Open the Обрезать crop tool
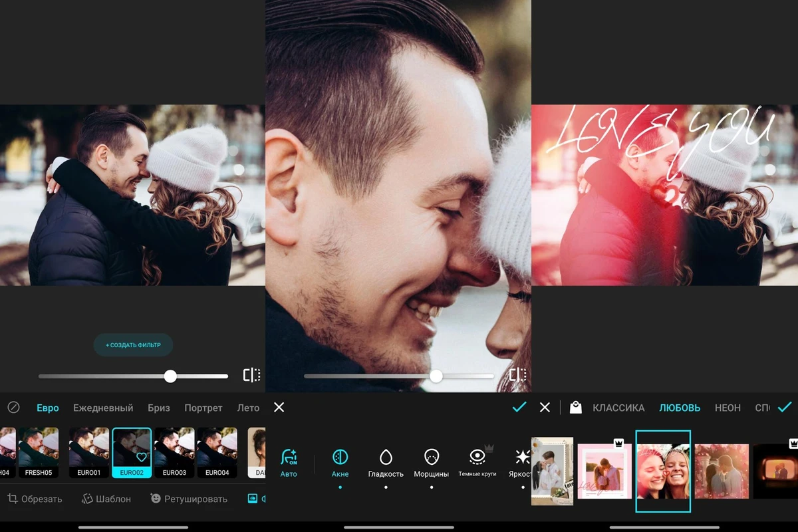798x532 pixels. pos(35,499)
